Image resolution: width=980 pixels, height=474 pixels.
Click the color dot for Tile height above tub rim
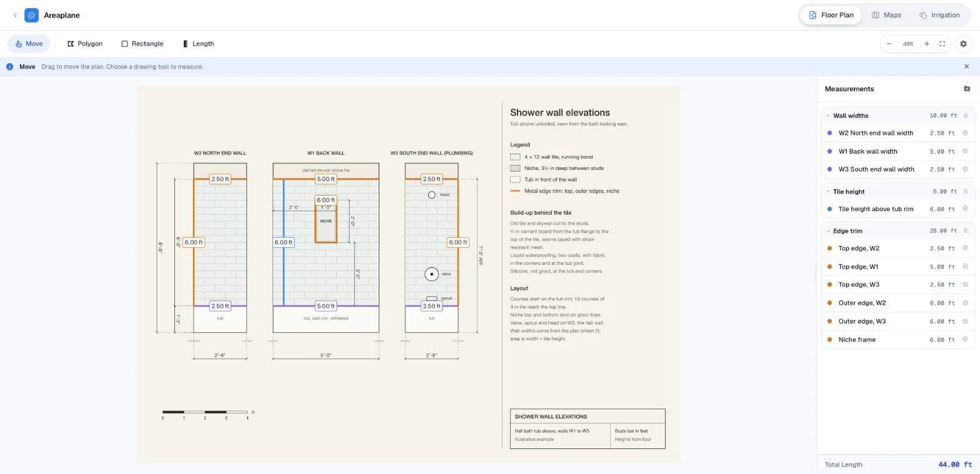pos(829,209)
